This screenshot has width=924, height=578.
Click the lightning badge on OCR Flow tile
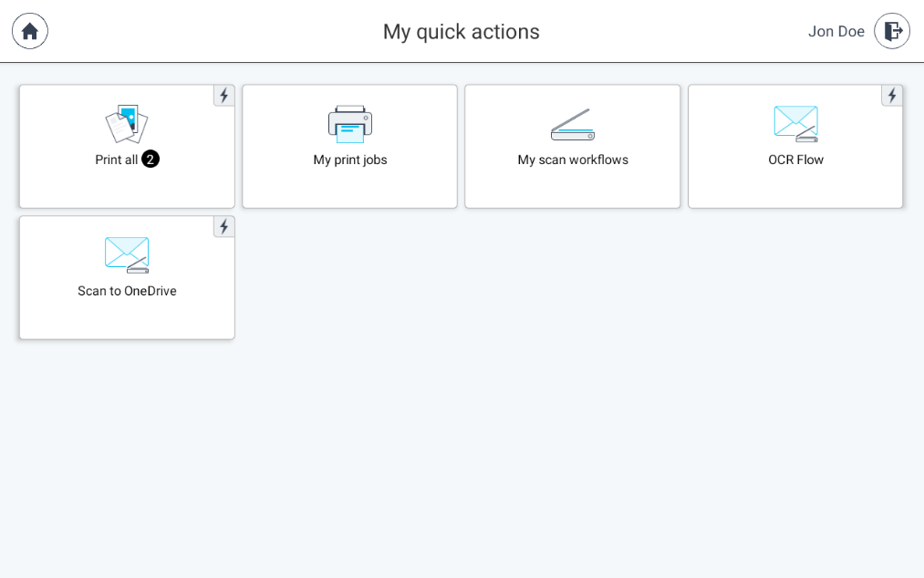point(892,95)
